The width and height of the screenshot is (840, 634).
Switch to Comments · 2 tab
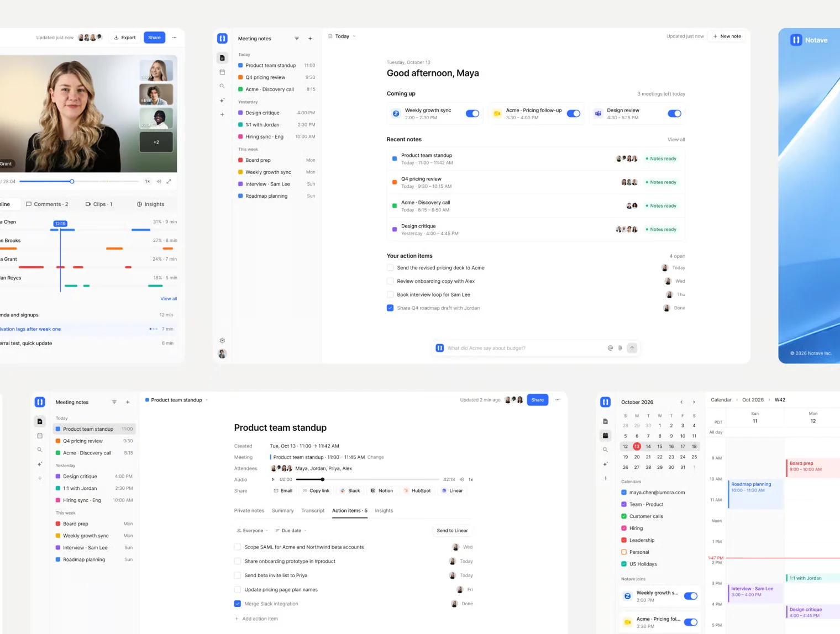pyautogui.click(x=47, y=204)
